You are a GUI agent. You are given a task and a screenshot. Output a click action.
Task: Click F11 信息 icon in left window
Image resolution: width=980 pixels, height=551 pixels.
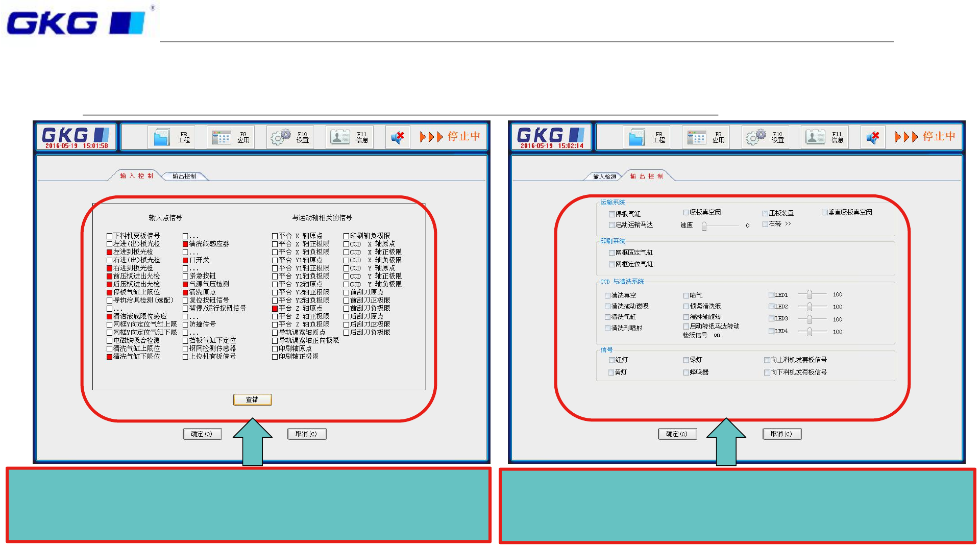340,137
